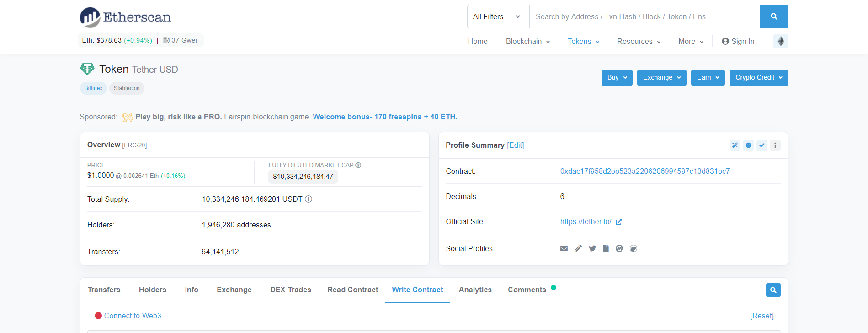Click the Etherscan logo
Screen dimensions: 868x333
click(126, 17)
